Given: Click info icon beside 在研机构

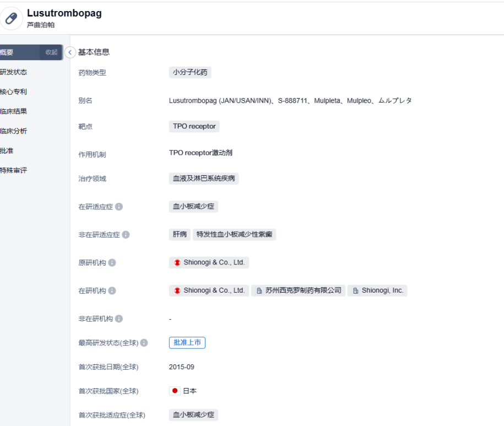Looking at the screenshot, I should pos(112,290).
